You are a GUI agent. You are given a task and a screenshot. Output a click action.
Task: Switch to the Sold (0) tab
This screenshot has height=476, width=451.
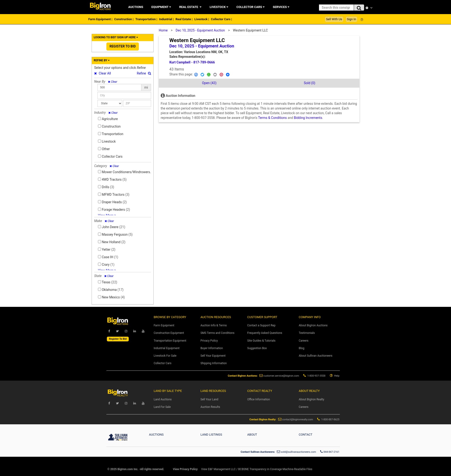[309, 83]
